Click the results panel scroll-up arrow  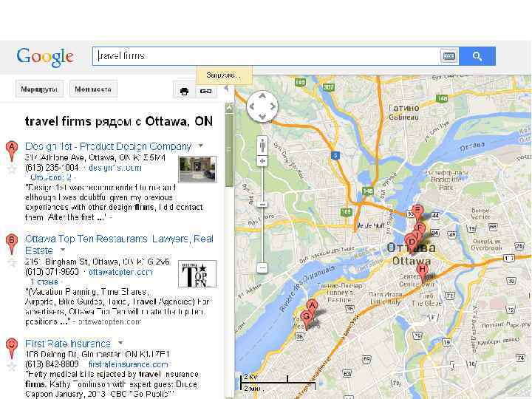click(x=229, y=108)
